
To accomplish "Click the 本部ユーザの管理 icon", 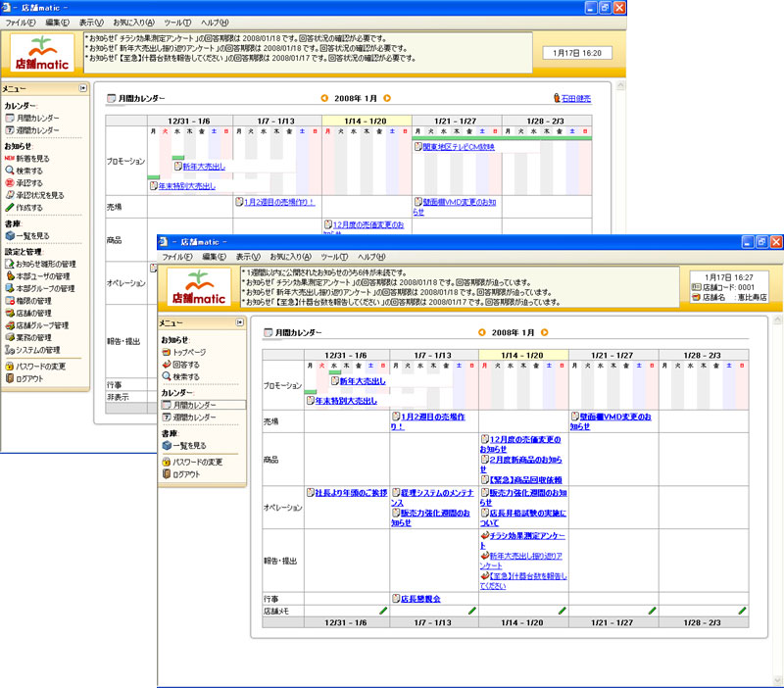I will point(10,276).
